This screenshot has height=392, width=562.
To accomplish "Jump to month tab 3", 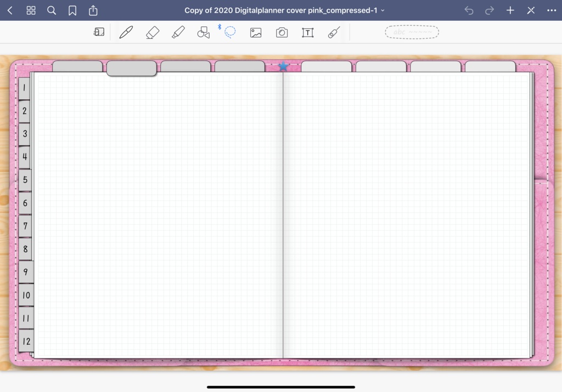I will [x=24, y=134].
